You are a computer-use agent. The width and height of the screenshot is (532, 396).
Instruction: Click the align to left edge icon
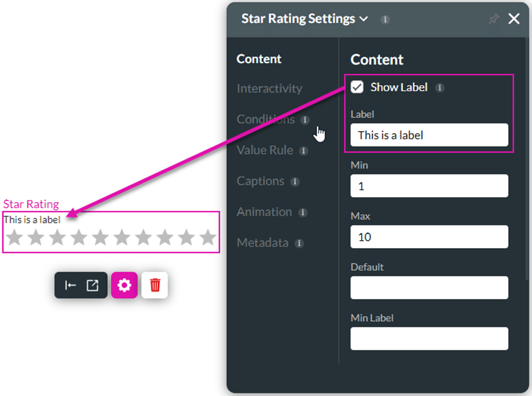(70, 286)
